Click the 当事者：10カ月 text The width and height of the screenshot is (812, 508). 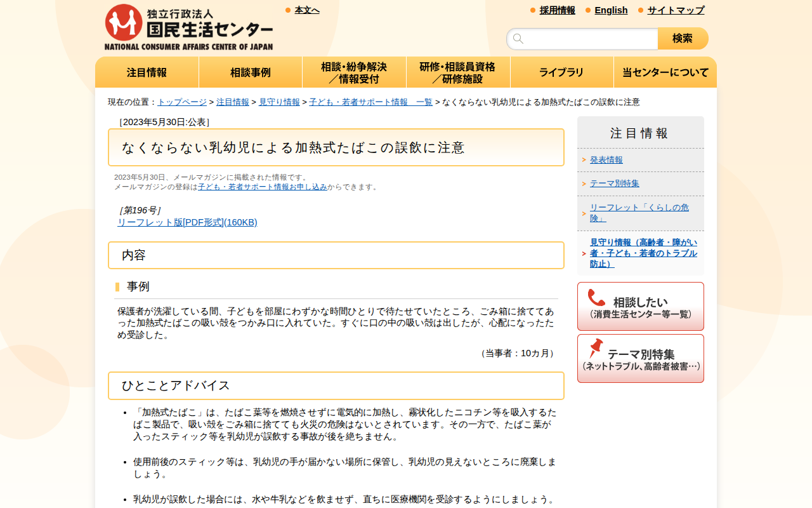coord(518,353)
